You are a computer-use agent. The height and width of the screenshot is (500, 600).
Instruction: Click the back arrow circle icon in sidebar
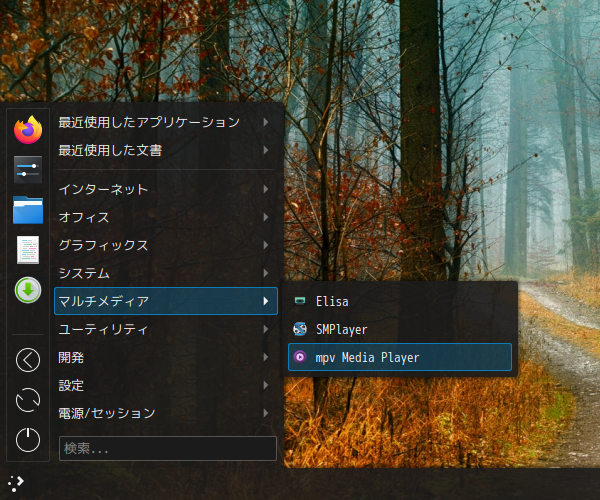pos(28,360)
